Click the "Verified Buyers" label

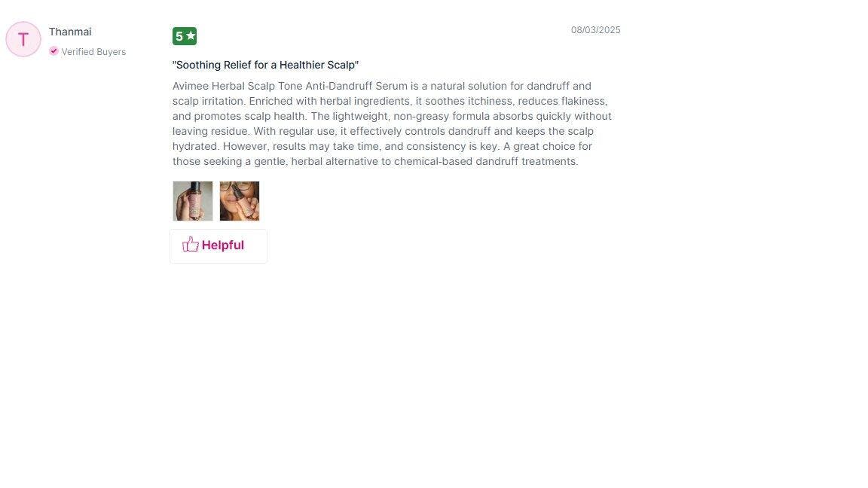[x=93, y=51]
